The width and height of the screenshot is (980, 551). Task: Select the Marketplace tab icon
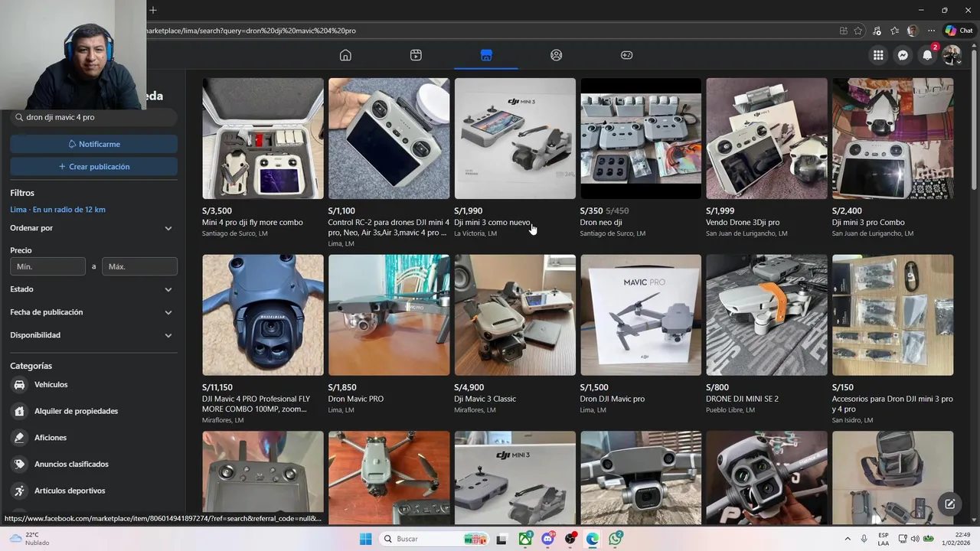pyautogui.click(x=486, y=55)
